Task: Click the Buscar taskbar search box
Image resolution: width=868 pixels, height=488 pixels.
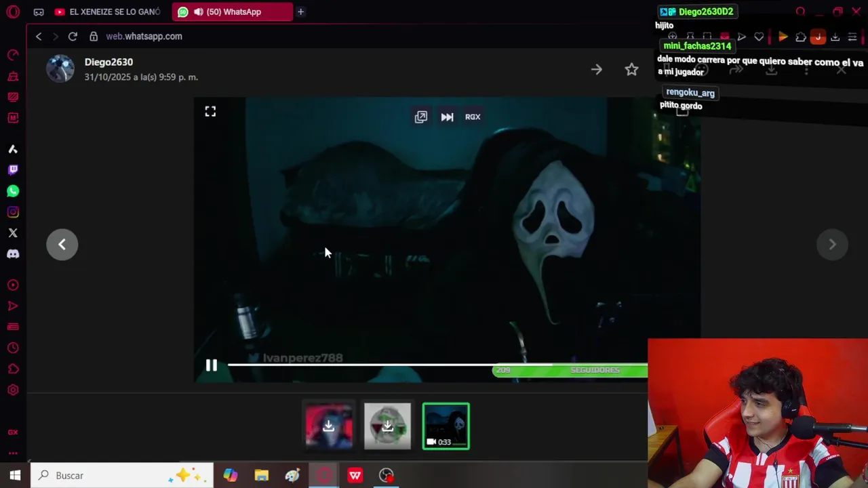Action: point(122,475)
